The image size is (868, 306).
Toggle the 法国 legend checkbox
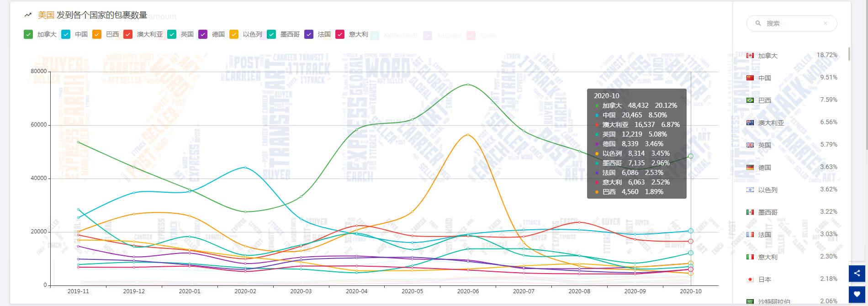tap(309, 34)
